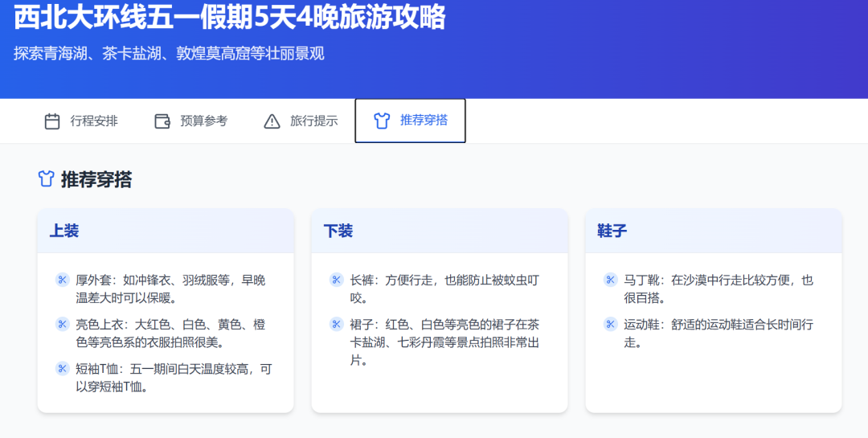
Task: Click scissors icon next to 短袖T恤 item
Action: pos(62,368)
